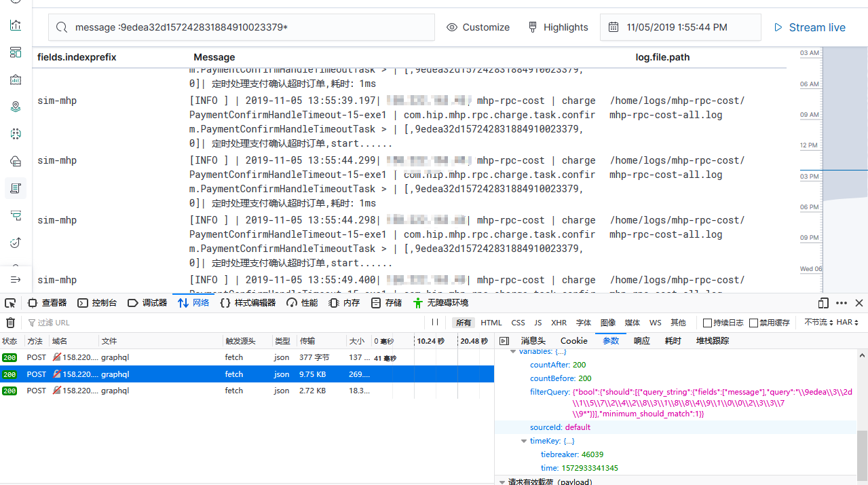Click the sourceId: default parameter row
The width and height of the screenshot is (868, 485).
click(675, 427)
